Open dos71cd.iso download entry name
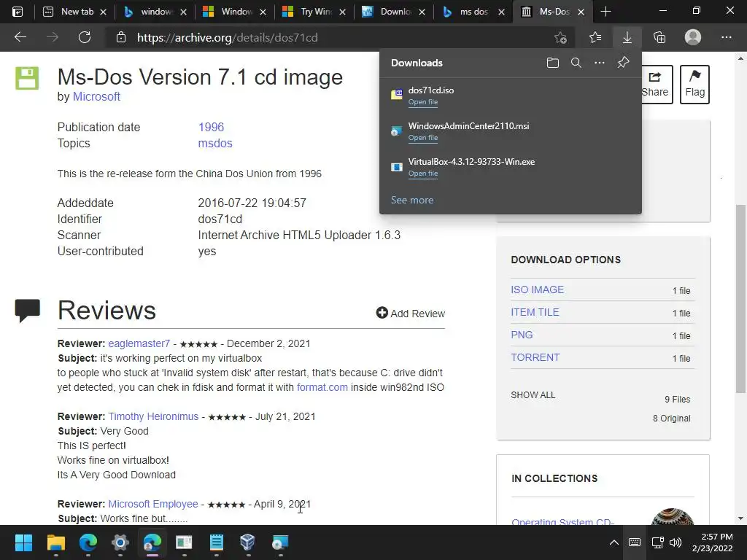The width and height of the screenshot is (747, 560). (x=430, y=90)
